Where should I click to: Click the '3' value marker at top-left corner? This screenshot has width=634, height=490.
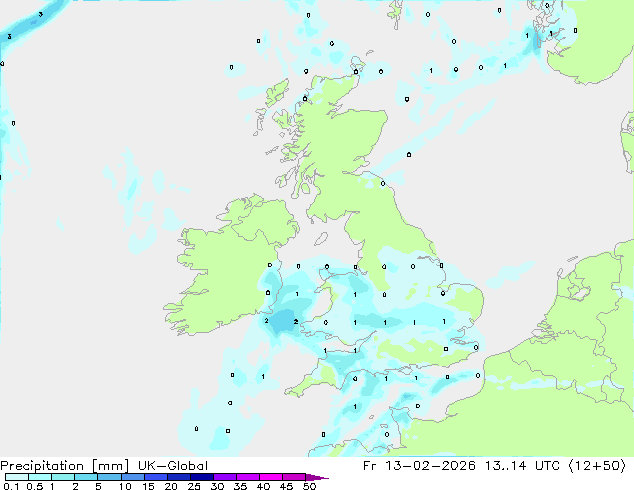pyautogui.click(x=39, y=14)
